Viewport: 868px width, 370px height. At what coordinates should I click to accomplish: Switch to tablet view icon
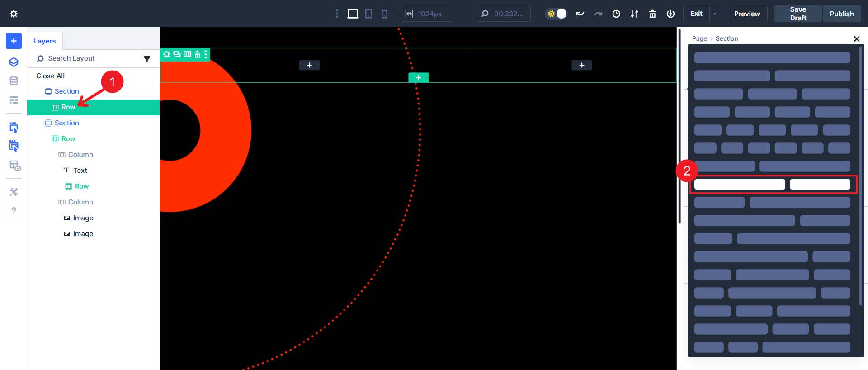[369, 14]
